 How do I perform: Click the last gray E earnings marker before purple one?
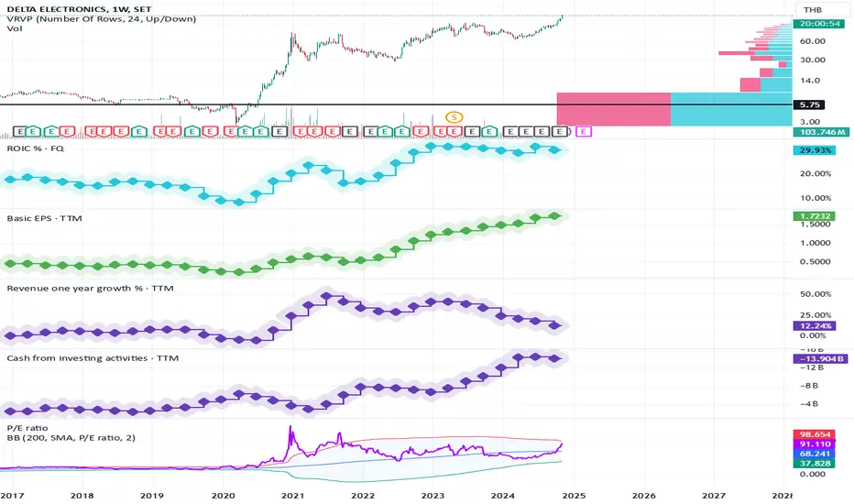[x=559, y=131]
